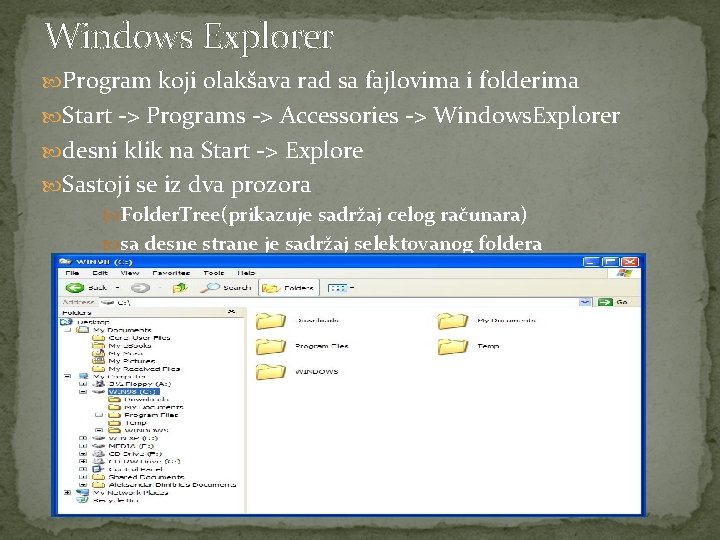720x540 pixels.
Task: Expand the CD Drive (F:) node
Action: [x=83, y=454]
